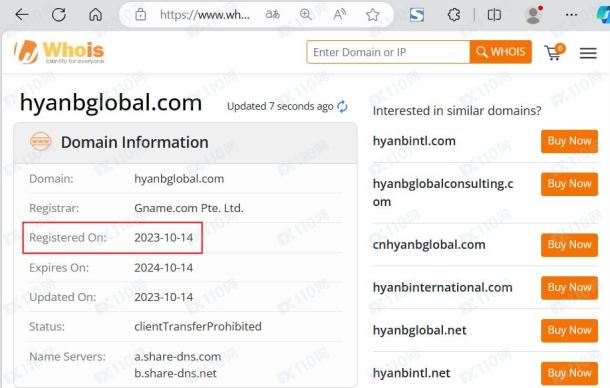Click the browser address bar URL
The image size is (610, 388).
[x=205, y=15]
